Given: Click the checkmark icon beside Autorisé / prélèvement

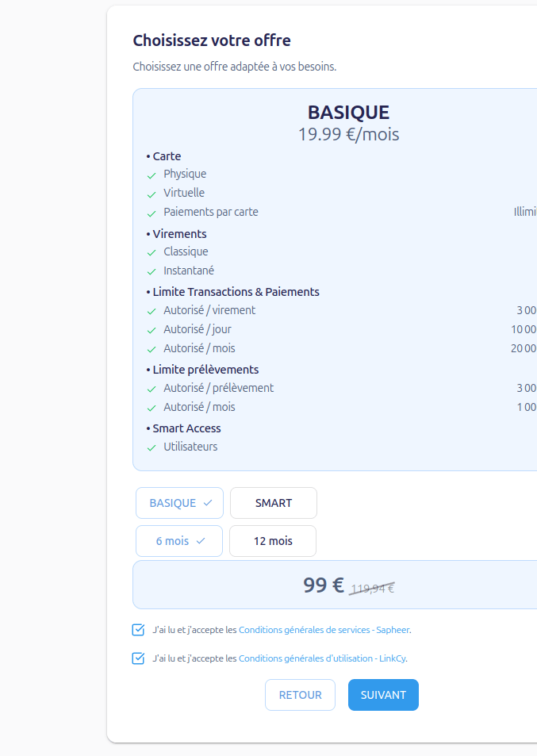Looking at the screenshot, I should coord(152,389).
